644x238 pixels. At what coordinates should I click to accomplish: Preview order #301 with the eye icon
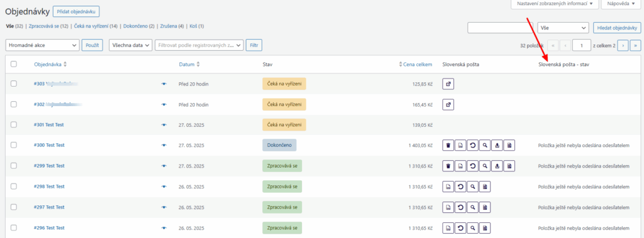[x=164, y=125]
